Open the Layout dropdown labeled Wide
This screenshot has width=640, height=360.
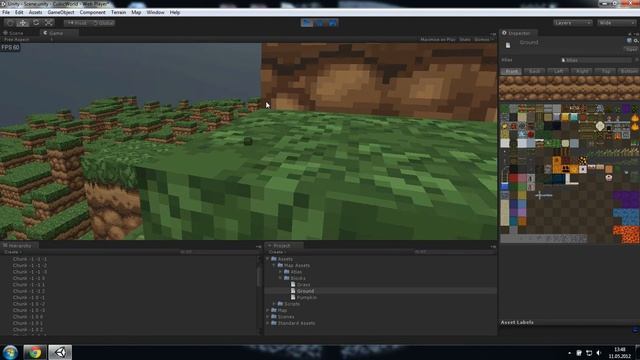tap(616, 23)
